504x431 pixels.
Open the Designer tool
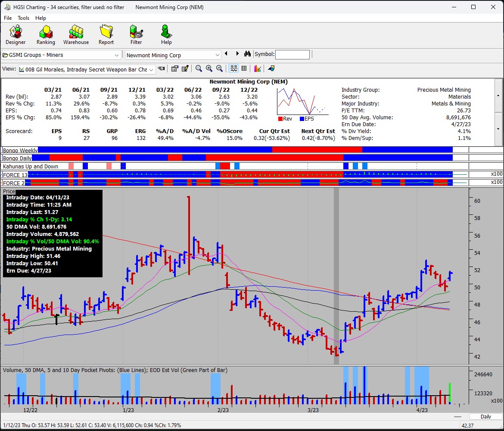pyautogui.click(x=16, y=35)
